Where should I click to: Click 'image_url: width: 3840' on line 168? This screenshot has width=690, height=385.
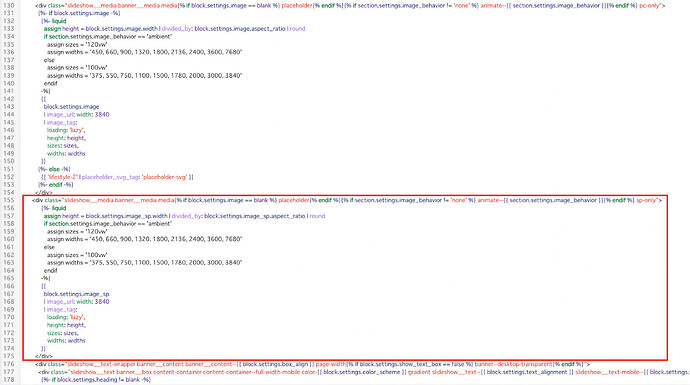point(77,302)
